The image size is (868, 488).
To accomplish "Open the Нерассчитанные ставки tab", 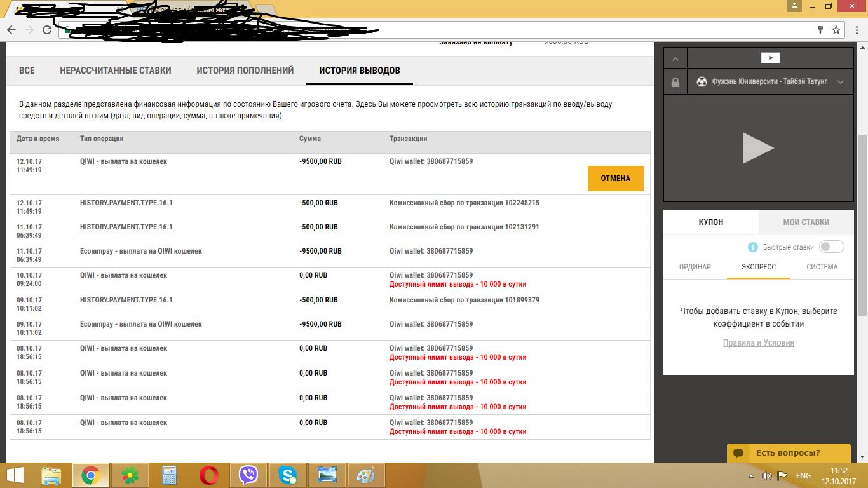I will (x=115, y=71).
